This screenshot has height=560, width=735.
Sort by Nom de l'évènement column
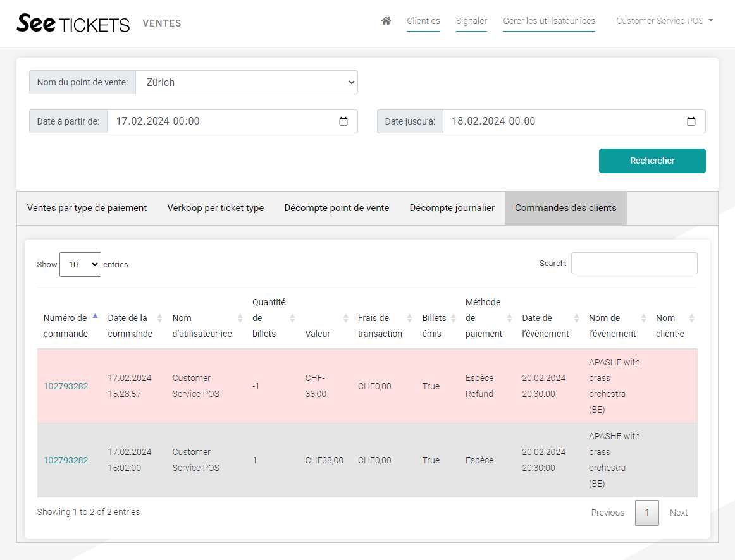612,326
